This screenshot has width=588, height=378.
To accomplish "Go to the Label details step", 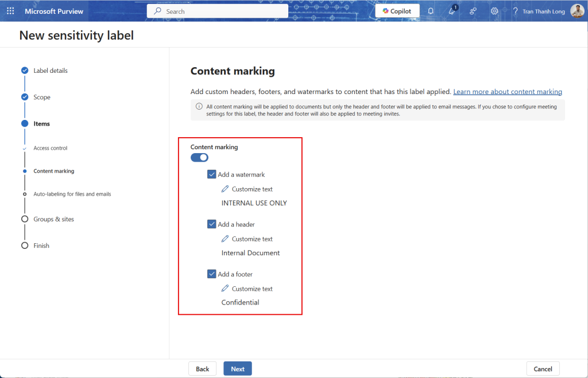I will [50, 71].
